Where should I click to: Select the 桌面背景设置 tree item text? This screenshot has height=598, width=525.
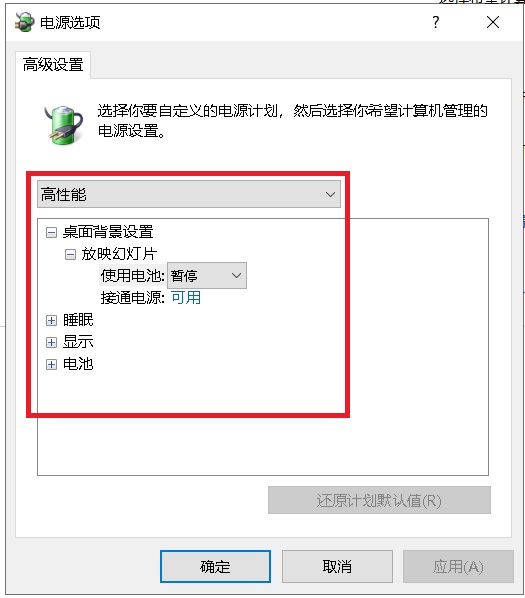click(108, 231)
